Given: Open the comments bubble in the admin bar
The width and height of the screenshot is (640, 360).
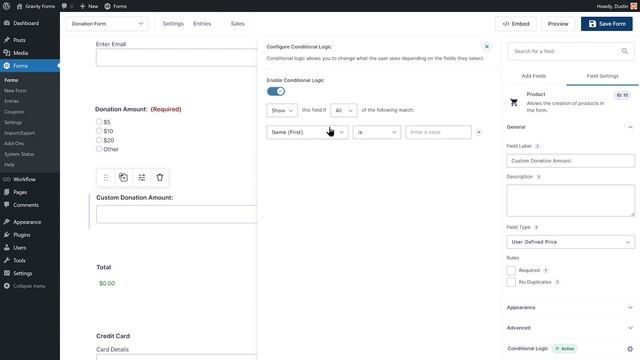Looking at the screenshot, I should [x=64, y=6].
